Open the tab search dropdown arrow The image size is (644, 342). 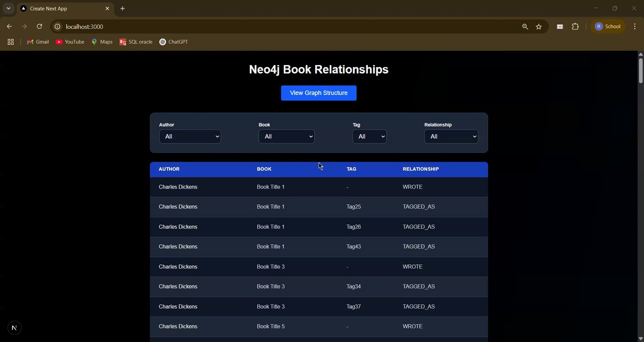[x=8, y=9]
